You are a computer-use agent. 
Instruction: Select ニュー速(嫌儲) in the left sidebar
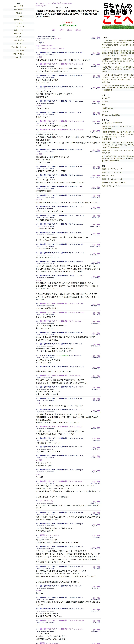(x=19, y=50)
